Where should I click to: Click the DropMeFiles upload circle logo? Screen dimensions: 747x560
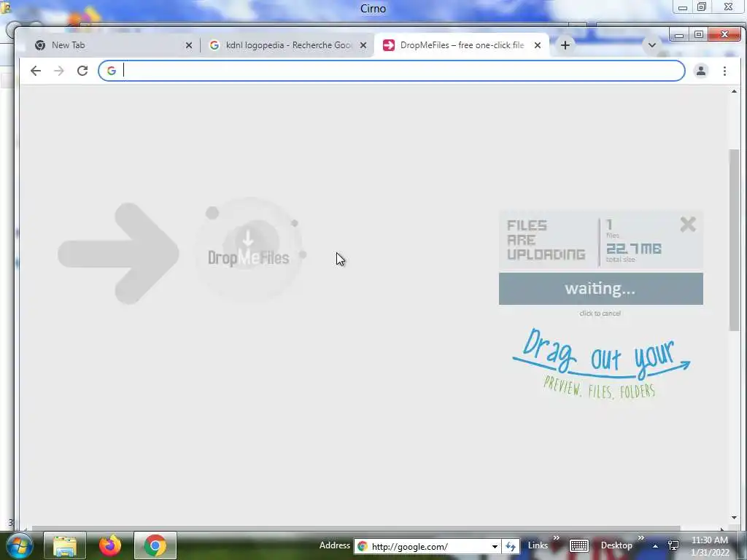[249, 249]
